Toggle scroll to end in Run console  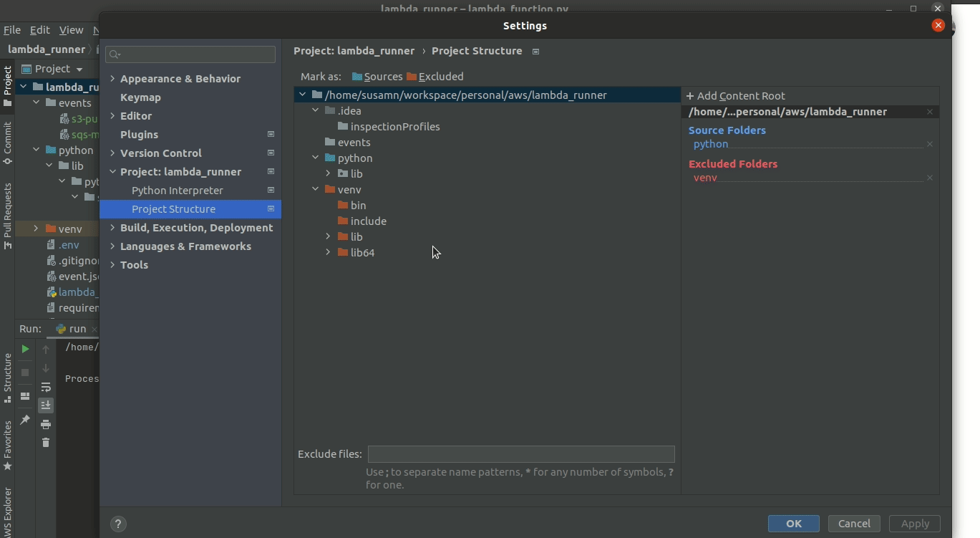point(46,405)
